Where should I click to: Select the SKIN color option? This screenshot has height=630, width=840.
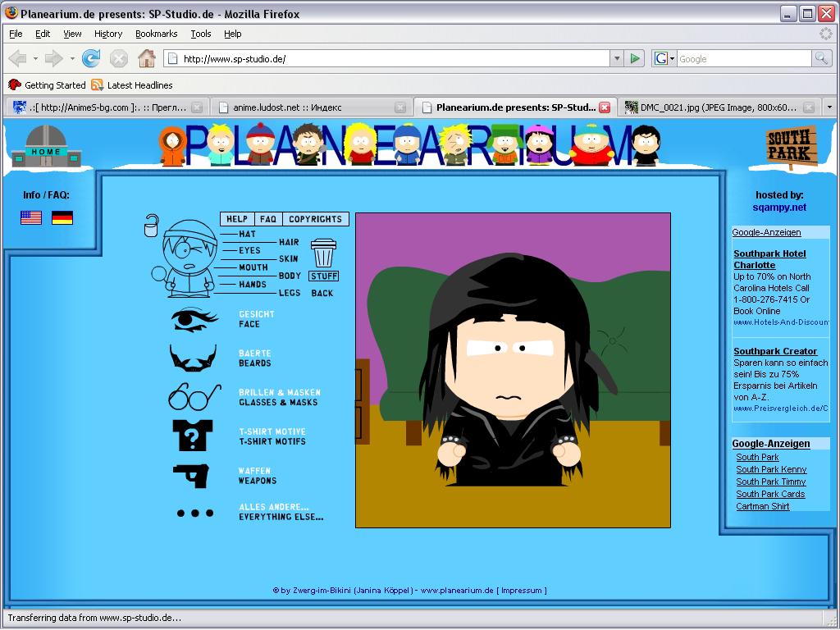pos(288,258)
